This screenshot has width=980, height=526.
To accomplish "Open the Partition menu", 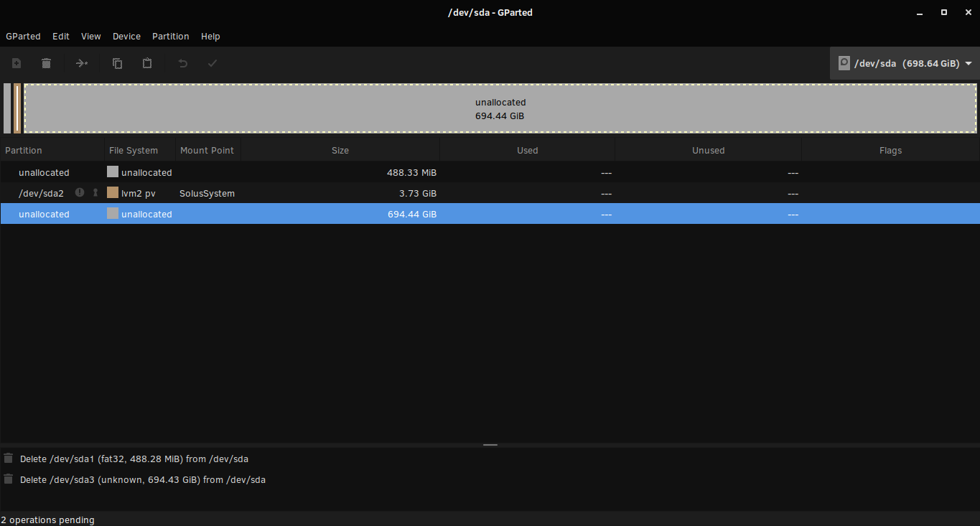I will pyautogui.click(x=170, y=36).
